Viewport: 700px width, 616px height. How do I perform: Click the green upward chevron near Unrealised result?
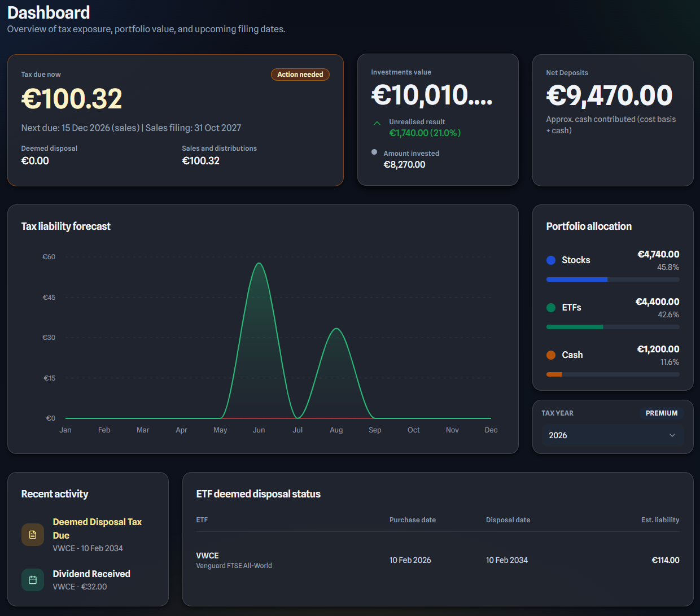pos(377,122)
